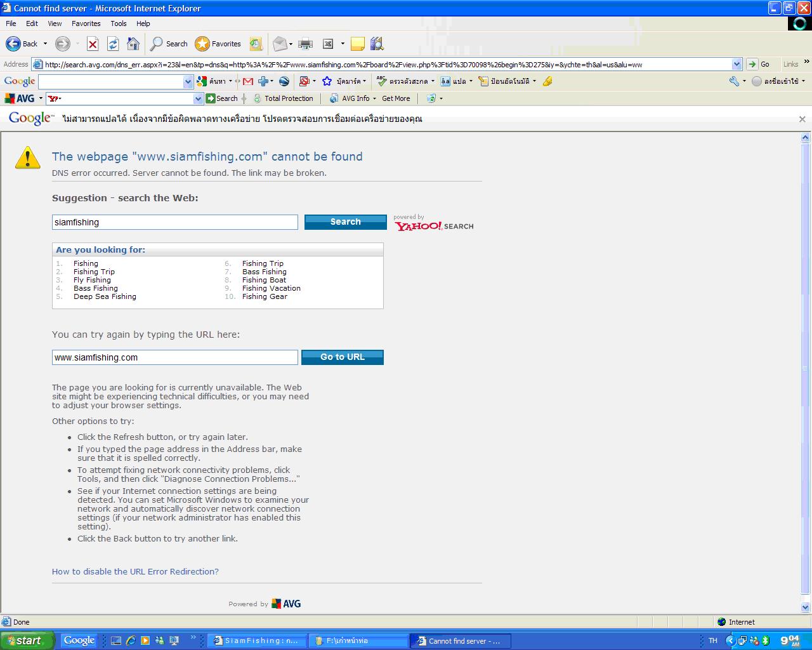
Task: Stop page loading with the red X
Action: 93,44
